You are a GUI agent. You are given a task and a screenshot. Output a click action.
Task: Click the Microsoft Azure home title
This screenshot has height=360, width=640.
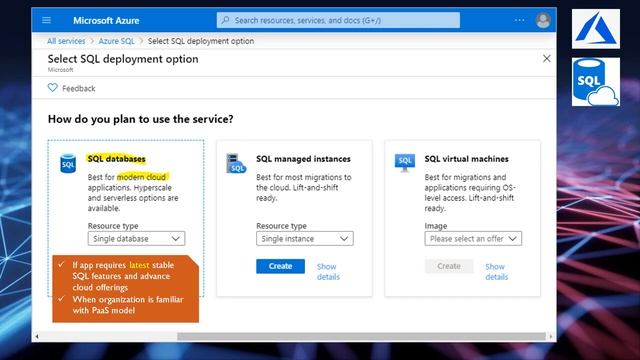[106, 20]
